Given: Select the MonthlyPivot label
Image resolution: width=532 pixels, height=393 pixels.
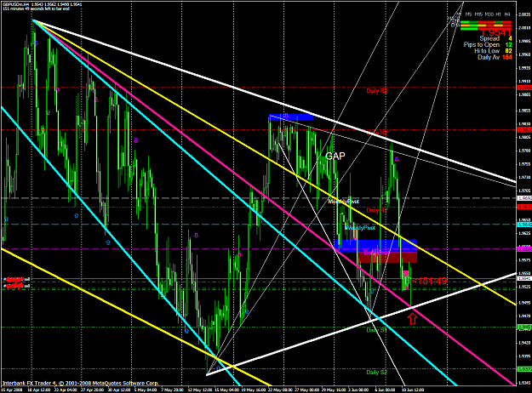Looking at the screenshot, I should pyautogui.click(x=343, y=202).
